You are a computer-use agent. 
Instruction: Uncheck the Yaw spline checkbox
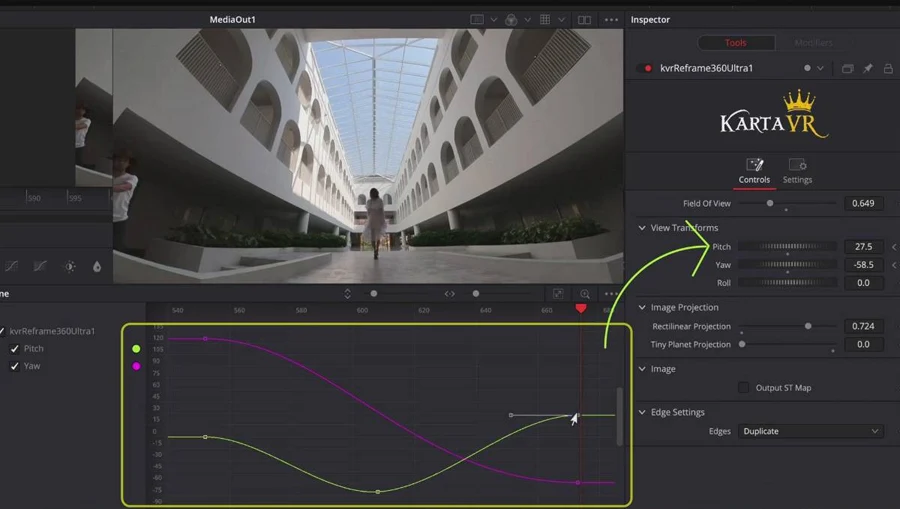15,367
